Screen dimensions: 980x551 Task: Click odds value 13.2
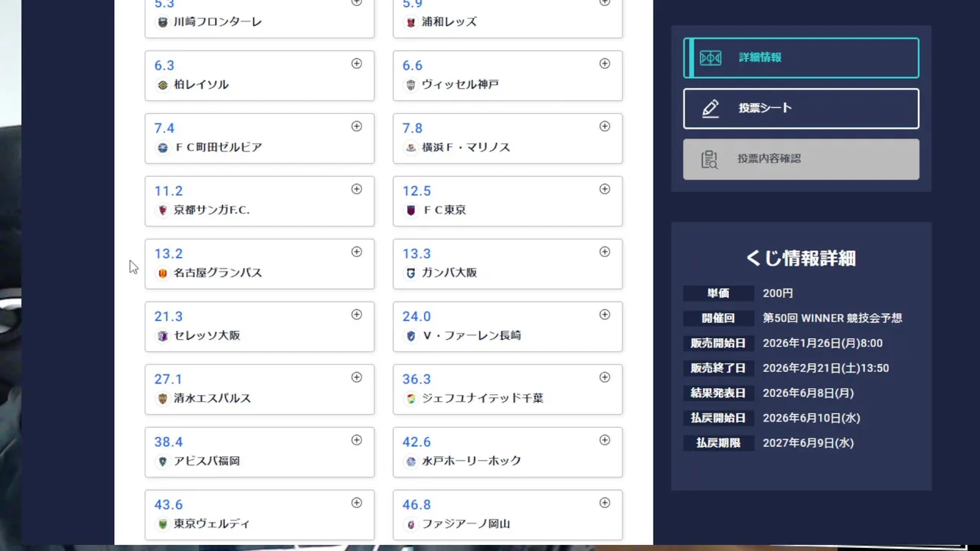point(168,254)
